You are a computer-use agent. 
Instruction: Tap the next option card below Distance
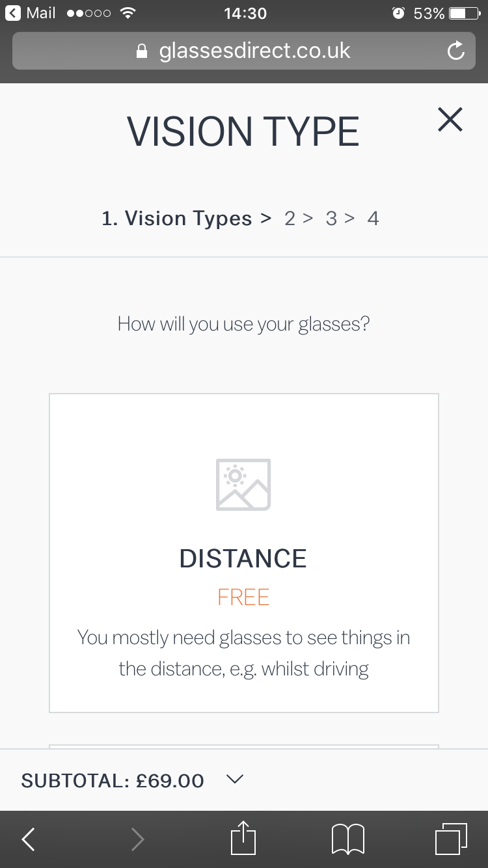coord(243,746)
